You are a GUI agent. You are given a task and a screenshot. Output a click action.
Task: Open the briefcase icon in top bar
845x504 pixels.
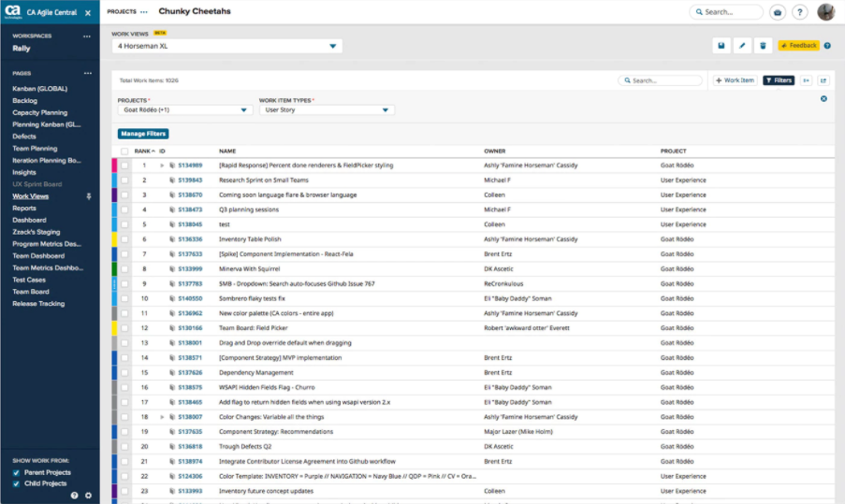[778, 12]
